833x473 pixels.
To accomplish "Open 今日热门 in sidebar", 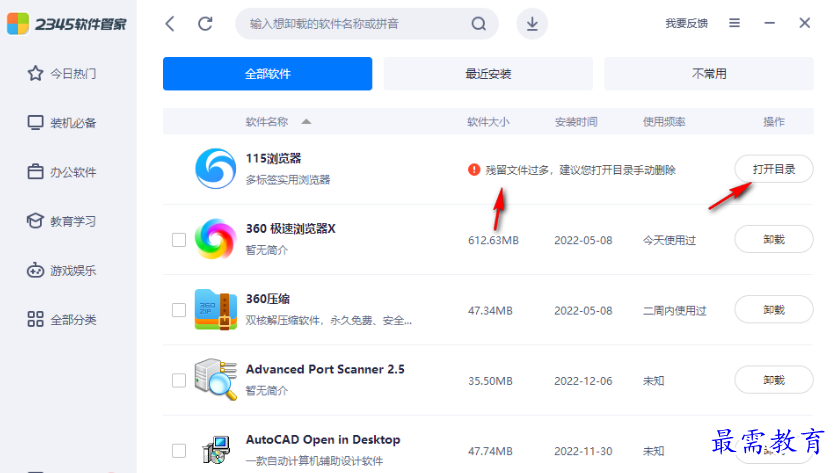I will tap(62, 73).
